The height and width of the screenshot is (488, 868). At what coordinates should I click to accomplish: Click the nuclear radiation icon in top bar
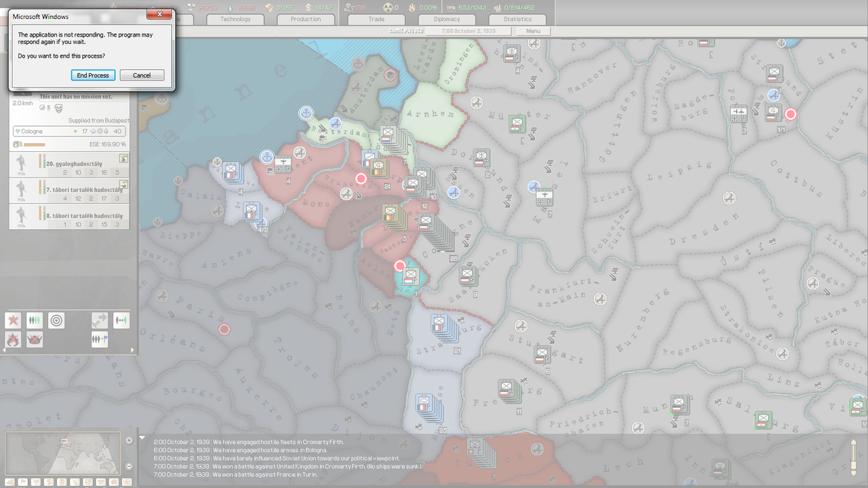coord(389,7)
